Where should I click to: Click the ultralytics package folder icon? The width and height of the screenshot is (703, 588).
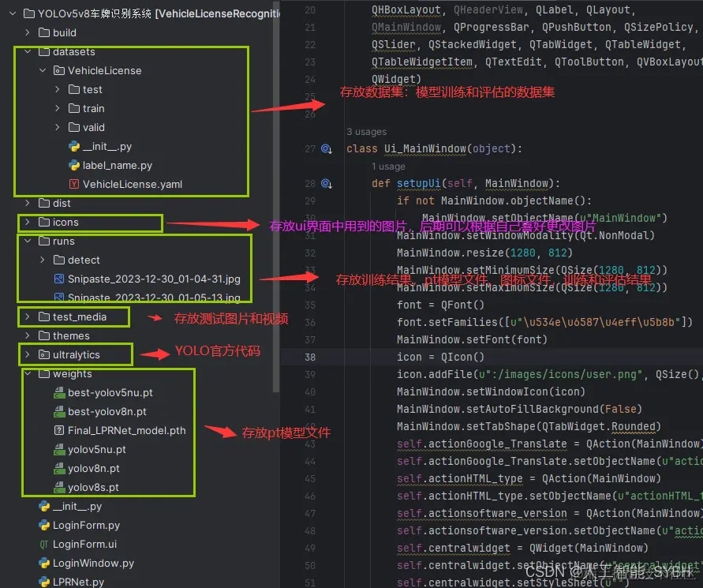pos(44,355)
